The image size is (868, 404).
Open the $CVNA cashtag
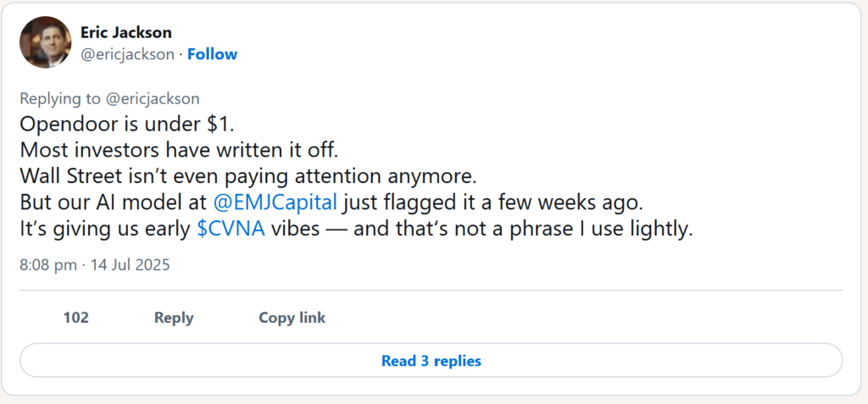pos(231,229)
